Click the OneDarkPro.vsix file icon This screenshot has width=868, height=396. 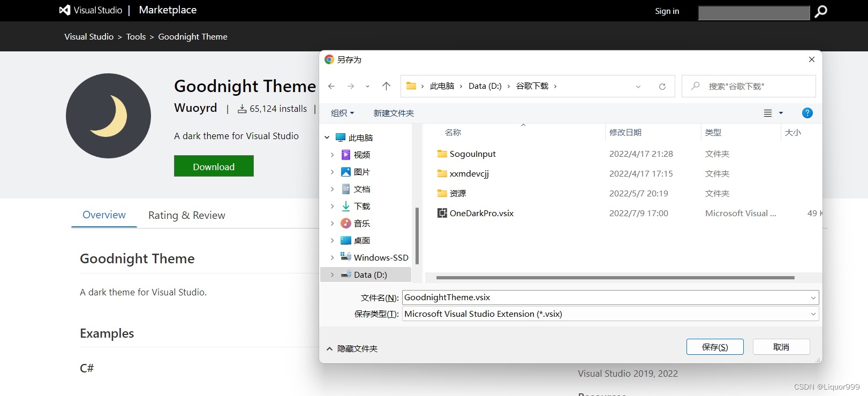click(x=442, y=213)
